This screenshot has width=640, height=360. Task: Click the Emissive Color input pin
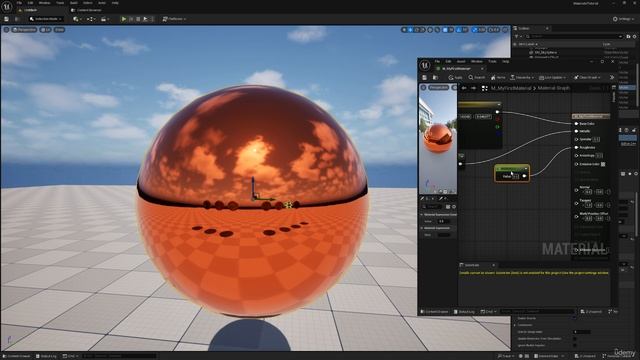pos(576,164)
